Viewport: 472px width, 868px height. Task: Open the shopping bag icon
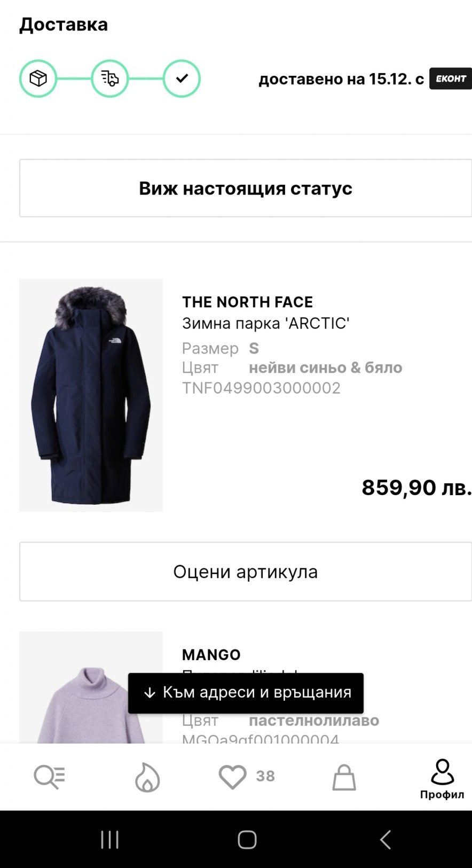344,777
